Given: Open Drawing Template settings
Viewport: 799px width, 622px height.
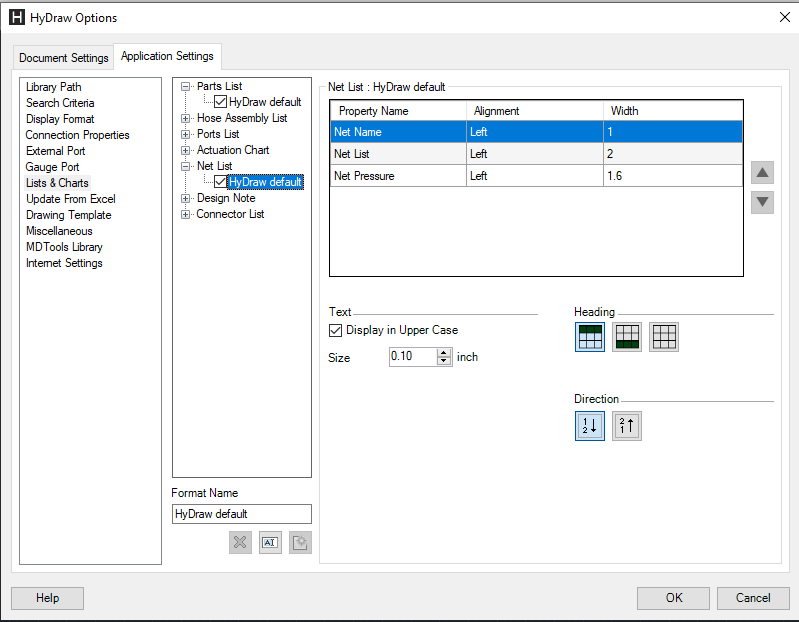Looking at the screenshot, I should point(69,215).
